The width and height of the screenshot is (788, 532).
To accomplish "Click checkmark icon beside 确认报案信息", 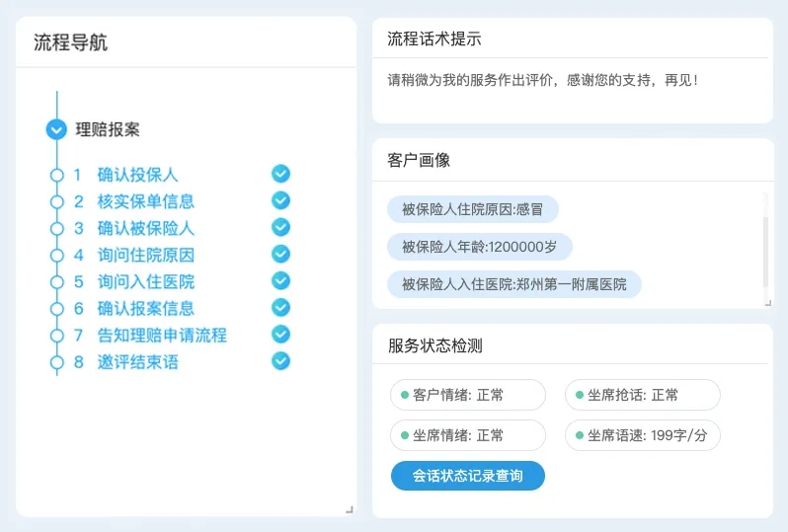I will [x=280, y=307].
